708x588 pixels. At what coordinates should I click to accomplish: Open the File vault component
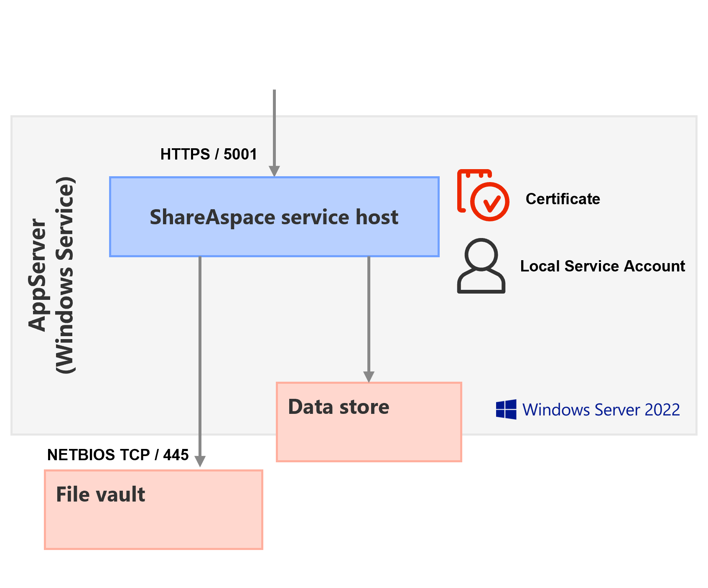(x=153, y=509)
